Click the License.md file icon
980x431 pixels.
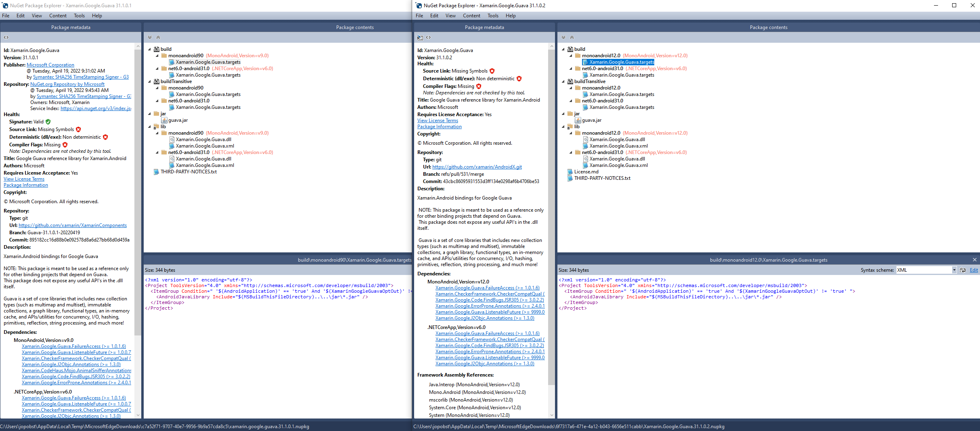570,172
